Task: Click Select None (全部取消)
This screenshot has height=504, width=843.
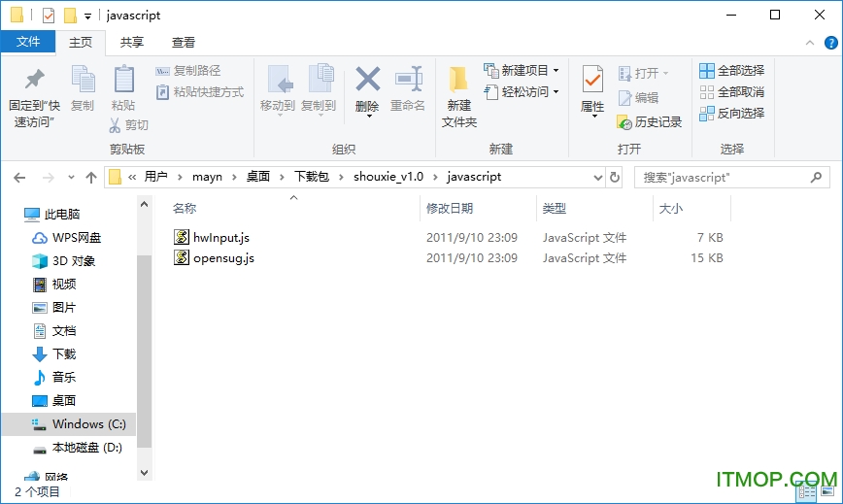Action: tap(731, 92)
